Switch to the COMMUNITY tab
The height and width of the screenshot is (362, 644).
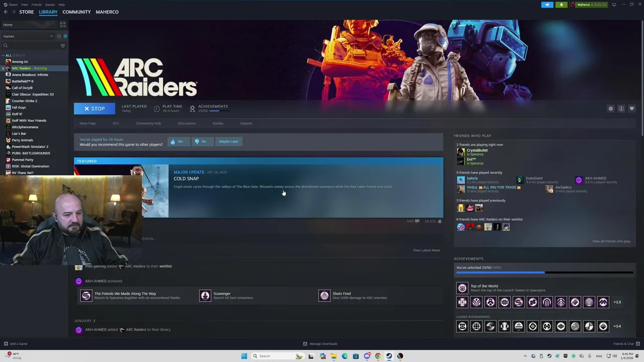76,12
